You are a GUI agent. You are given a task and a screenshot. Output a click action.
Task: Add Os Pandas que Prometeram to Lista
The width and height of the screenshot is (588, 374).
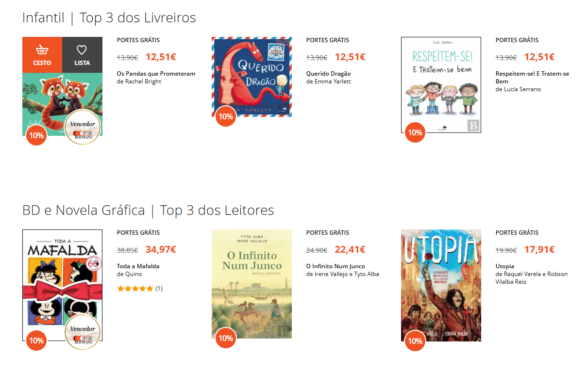pyautogui.click(x=82, y=54)
